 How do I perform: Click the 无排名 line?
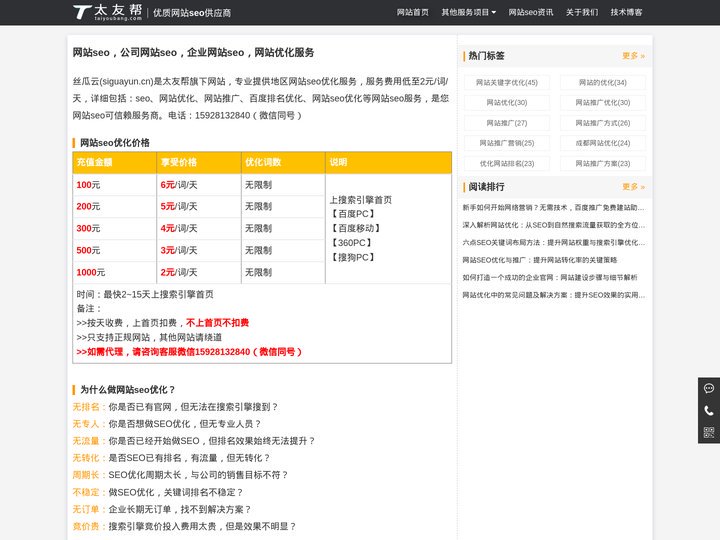[x=175, y=407]
